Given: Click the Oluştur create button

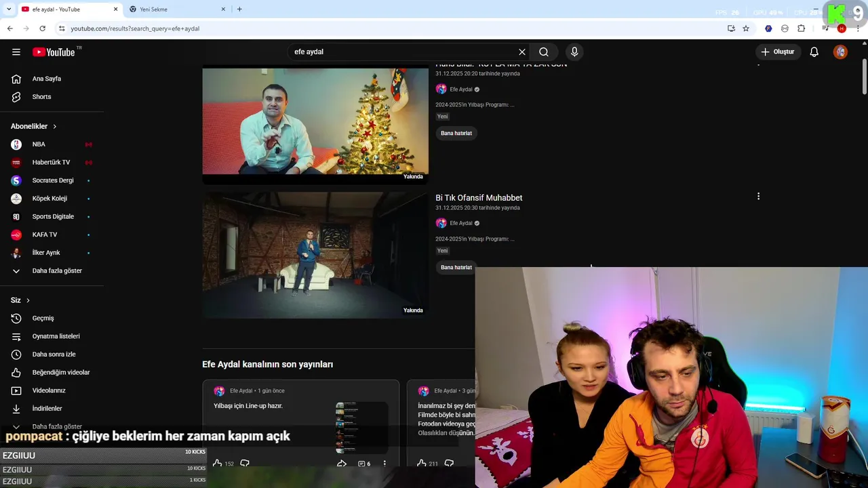Looking at the screenshot, I should pyautogui.click(x=777, y=52).
